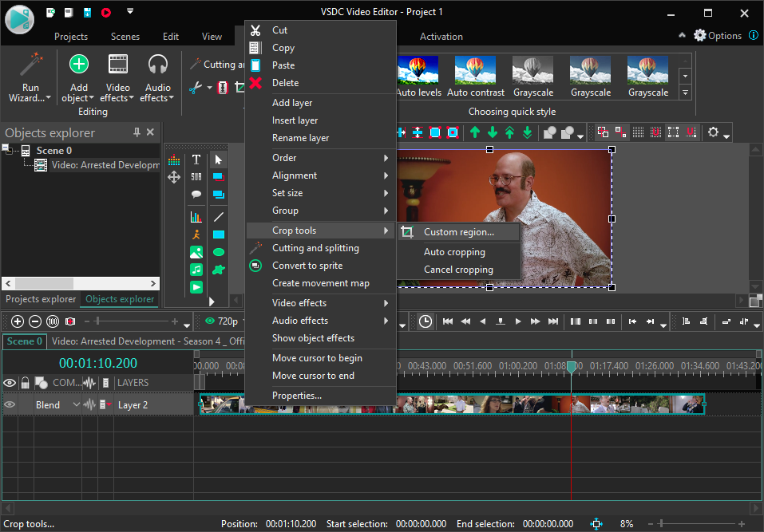Select the Line drawing tool
Viewport: 764px width, 532px height.
(x=219, y=217)
